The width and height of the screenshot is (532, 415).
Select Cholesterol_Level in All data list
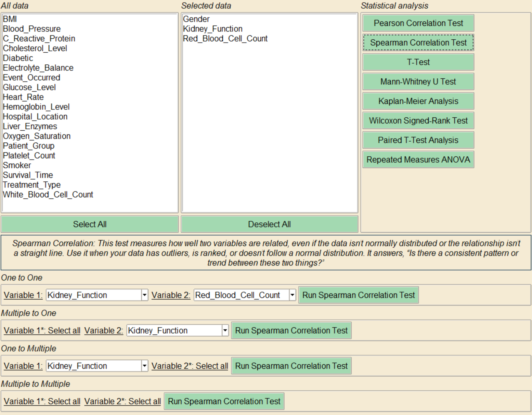pos(35,48)
